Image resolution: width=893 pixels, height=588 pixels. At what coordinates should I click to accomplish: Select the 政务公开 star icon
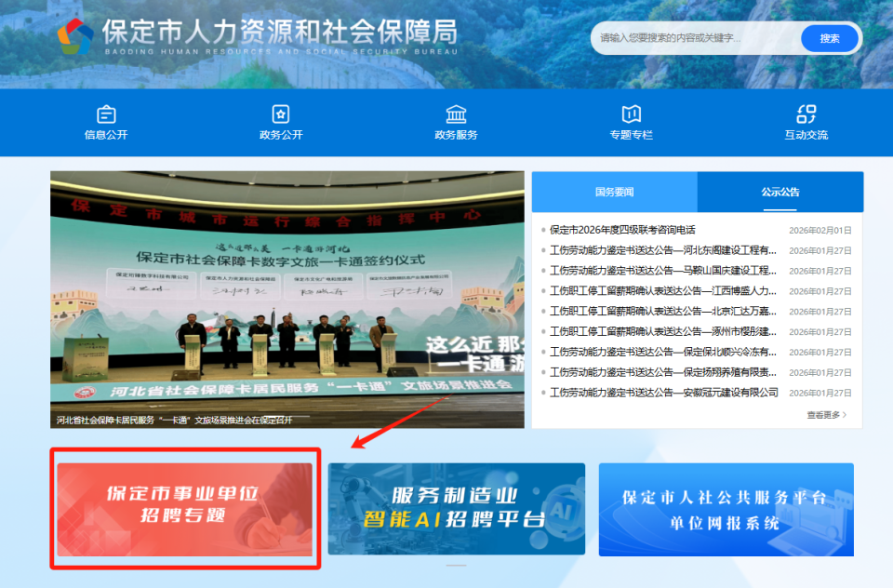[280, 114]
